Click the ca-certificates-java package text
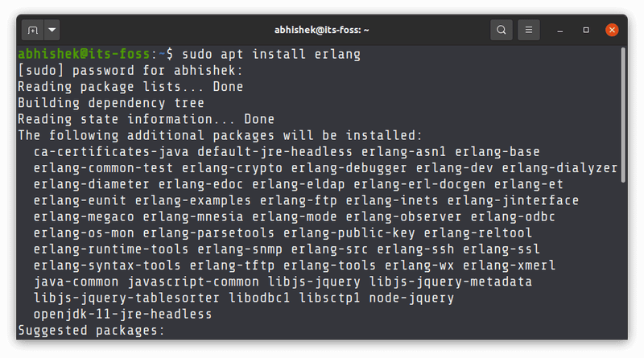The height and width of the screenshot is (358, 644). point(111,152)
